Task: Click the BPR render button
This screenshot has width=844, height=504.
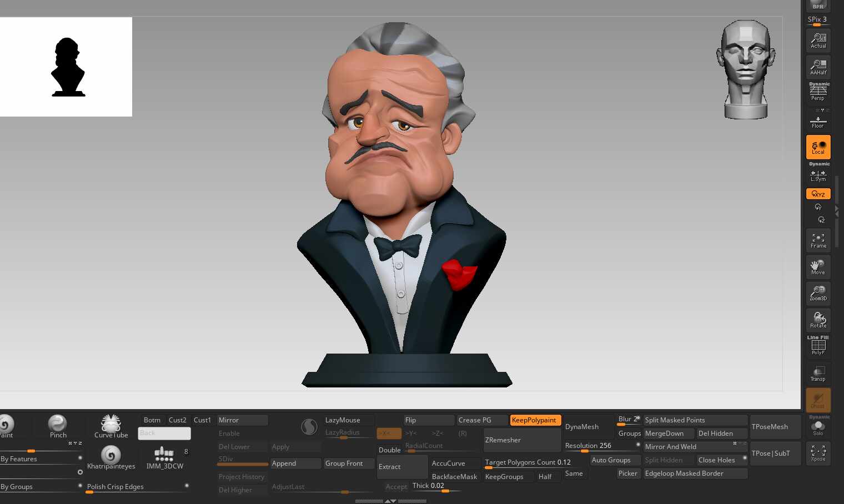Action: (818, 6)
